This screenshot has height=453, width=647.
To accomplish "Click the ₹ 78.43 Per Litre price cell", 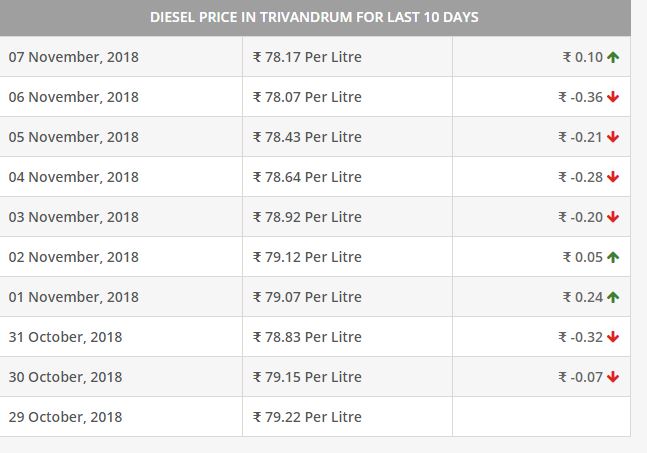I will [347, 137].
